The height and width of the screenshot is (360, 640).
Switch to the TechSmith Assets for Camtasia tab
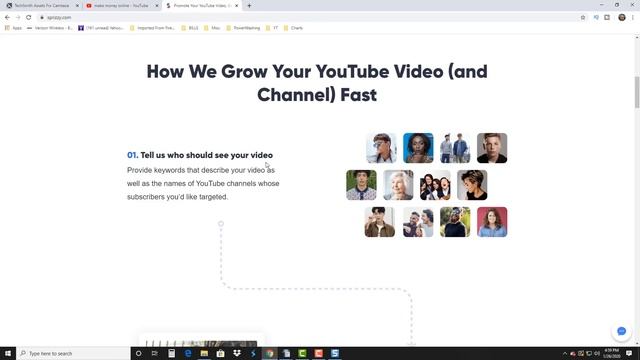coord(42,6)
